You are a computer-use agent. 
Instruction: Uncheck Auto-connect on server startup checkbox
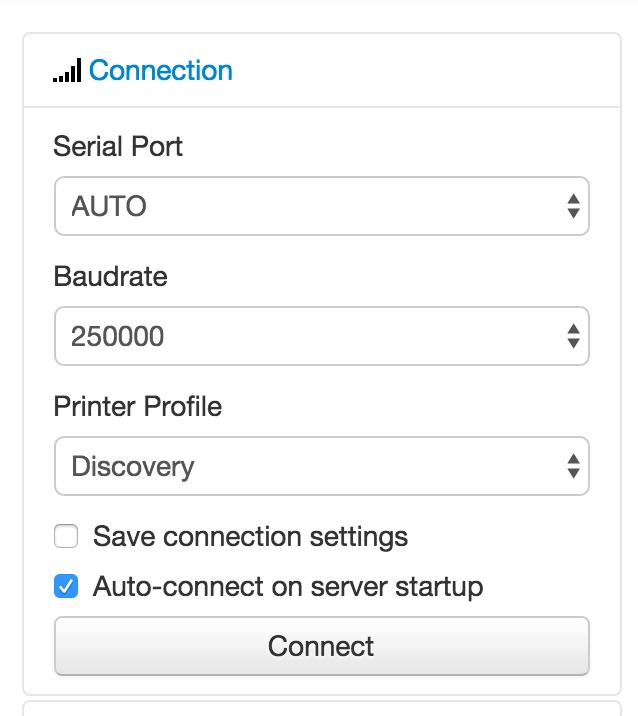pos(66,586)
